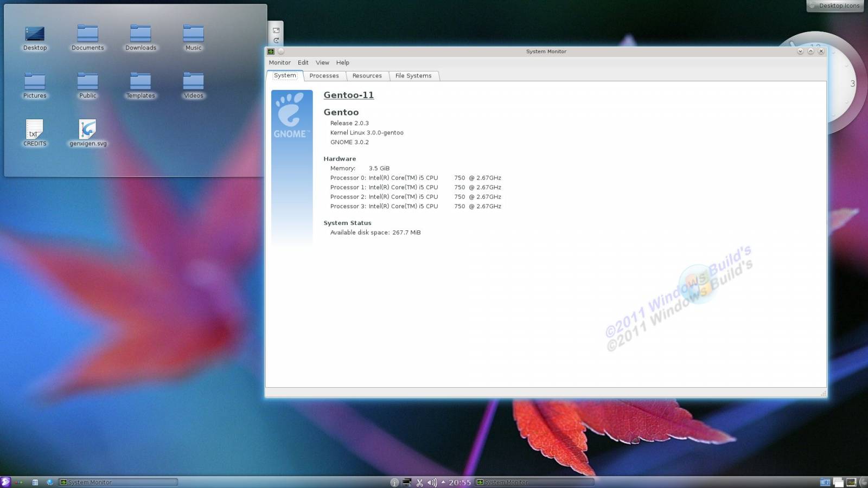Click the Release 2.0.3 text
The image size is (868, 488).
pos(349,123)
